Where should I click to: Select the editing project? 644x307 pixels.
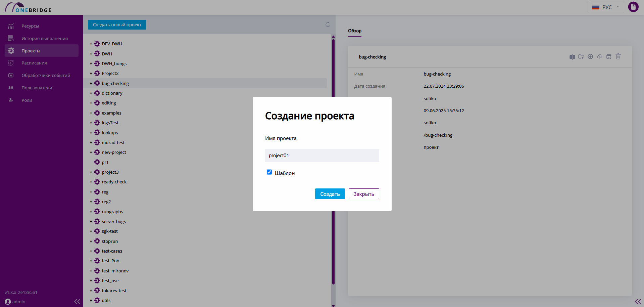pos(109,103)
